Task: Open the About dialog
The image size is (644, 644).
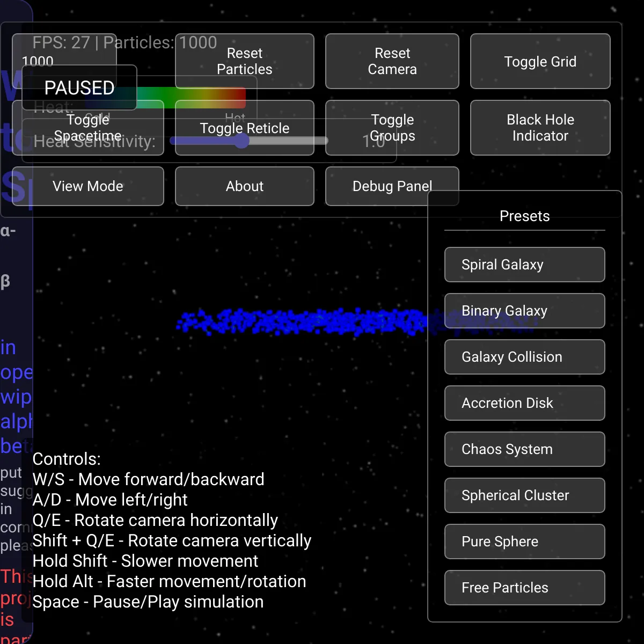Action: [245, 186]
